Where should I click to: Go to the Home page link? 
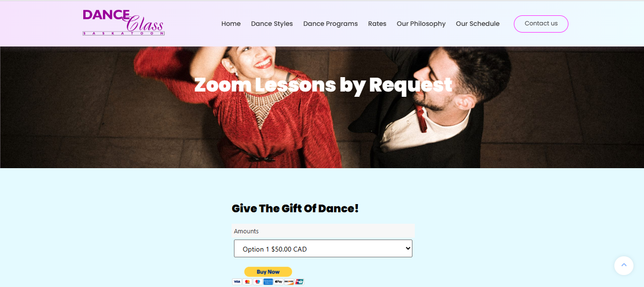click(x=231, y=23)
